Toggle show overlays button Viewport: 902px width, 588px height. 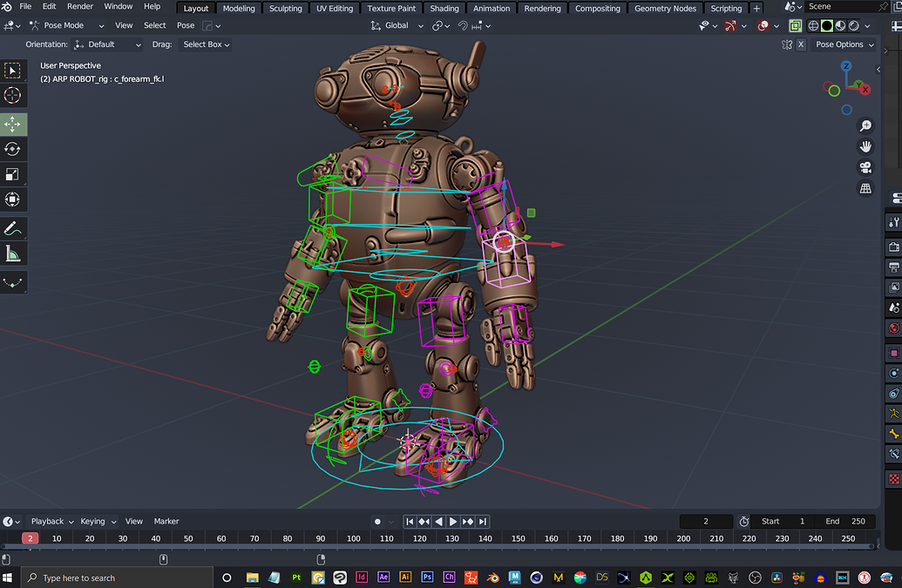[x=763, y=26]
